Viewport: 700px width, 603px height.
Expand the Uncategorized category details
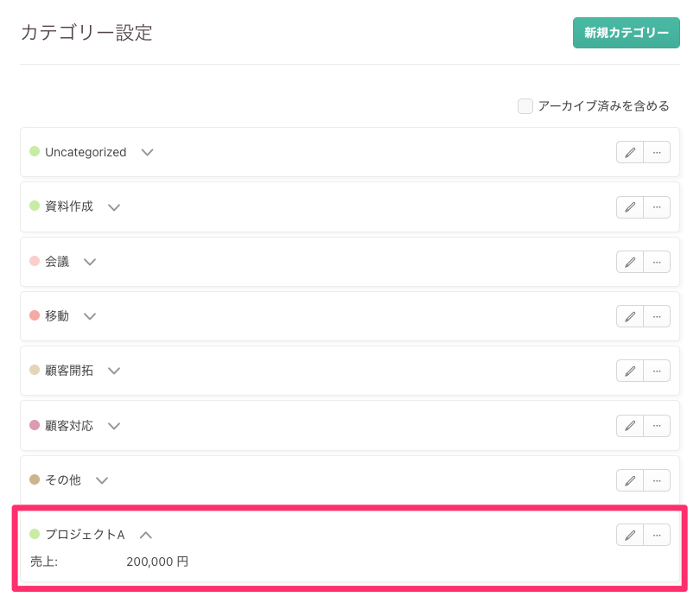tap(148, 152)
